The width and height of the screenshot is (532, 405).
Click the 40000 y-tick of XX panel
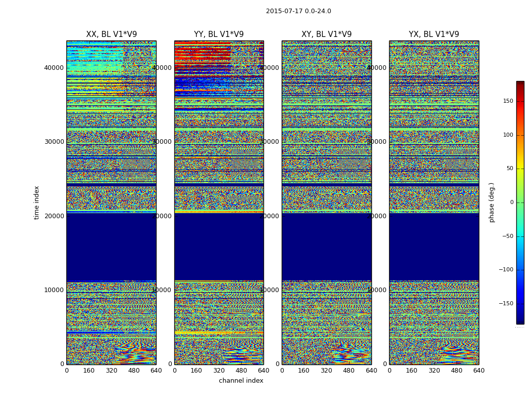[x=54, y=68]
